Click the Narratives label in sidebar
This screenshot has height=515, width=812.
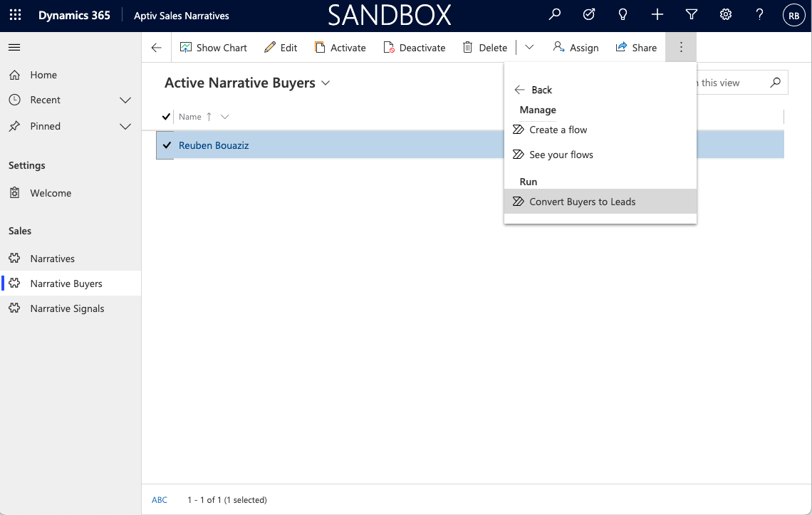(52, 259)
